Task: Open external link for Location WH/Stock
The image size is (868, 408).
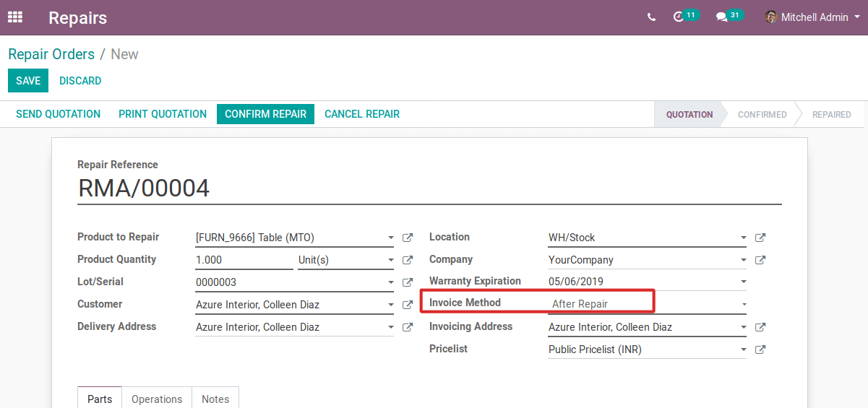Action: tap(760, 238)
